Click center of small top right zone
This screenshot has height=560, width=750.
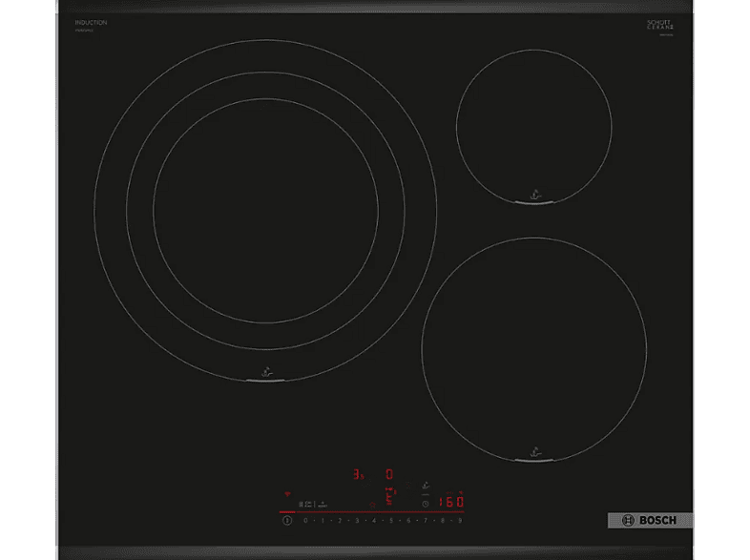point(533,124)
